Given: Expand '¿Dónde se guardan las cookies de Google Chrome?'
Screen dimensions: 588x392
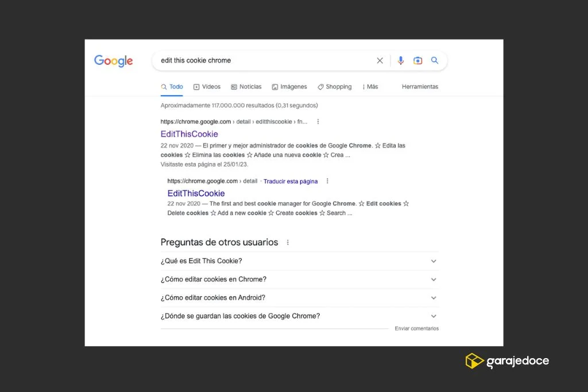Looking at the screenshot, I should [299, 316].
